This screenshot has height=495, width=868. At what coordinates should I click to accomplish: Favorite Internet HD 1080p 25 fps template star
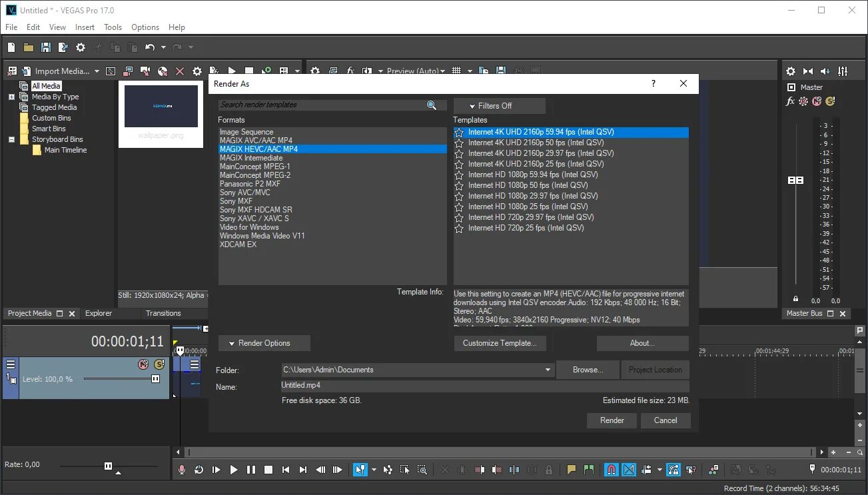click(459, 207)
